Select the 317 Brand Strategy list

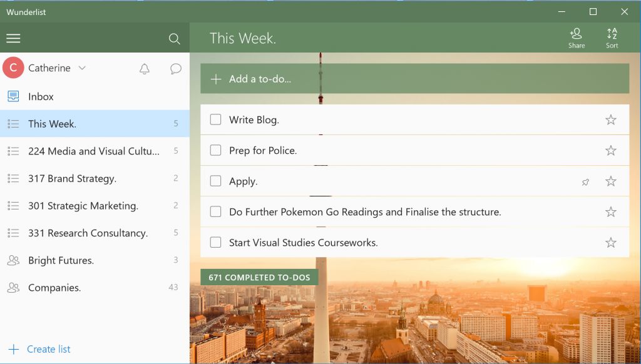(72, 178)
